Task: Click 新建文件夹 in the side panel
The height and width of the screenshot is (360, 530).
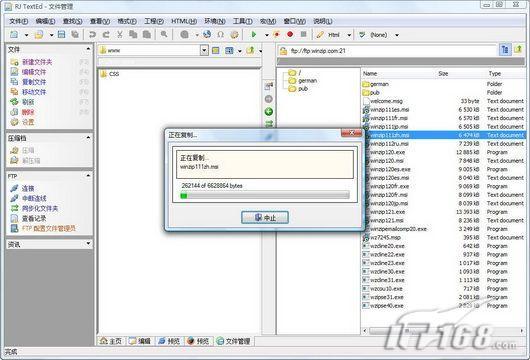Action: 37,62
